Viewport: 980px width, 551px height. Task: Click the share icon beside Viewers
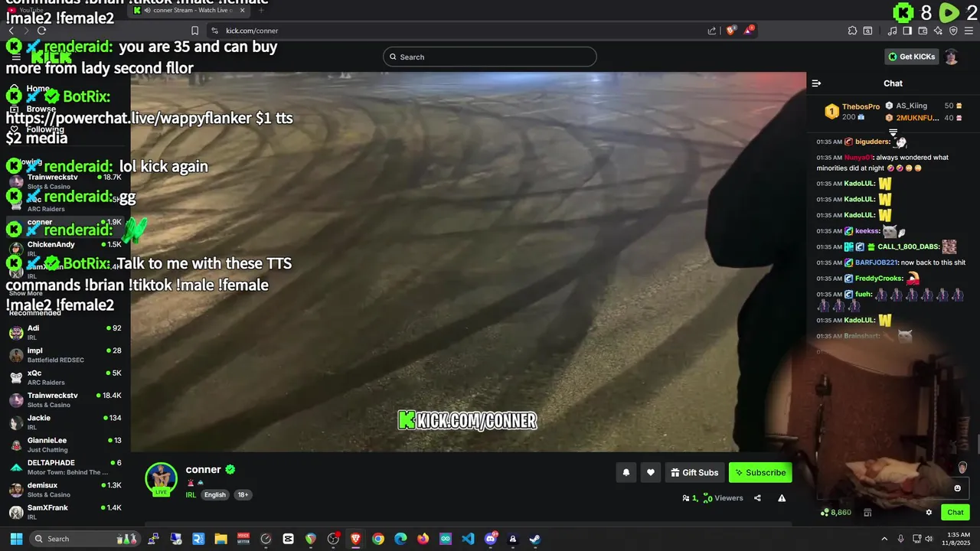coord(757,498)
